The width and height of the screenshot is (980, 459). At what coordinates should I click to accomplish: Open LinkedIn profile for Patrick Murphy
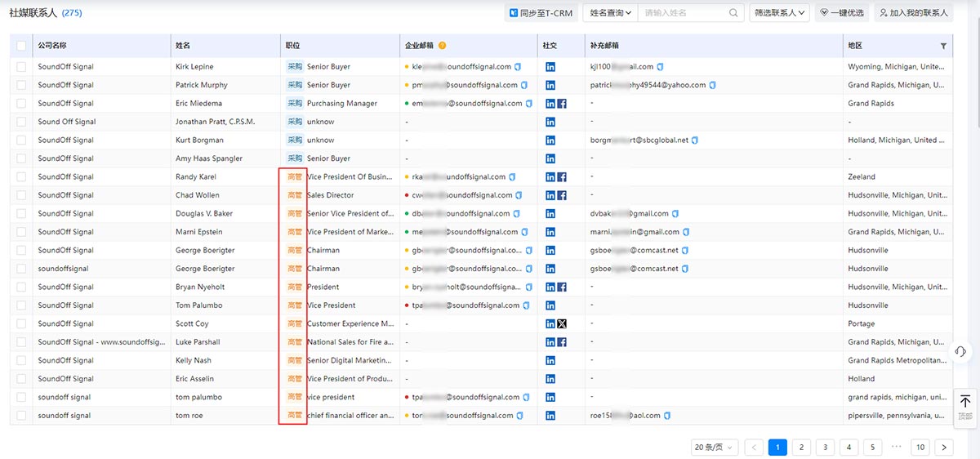pos(550,85)
